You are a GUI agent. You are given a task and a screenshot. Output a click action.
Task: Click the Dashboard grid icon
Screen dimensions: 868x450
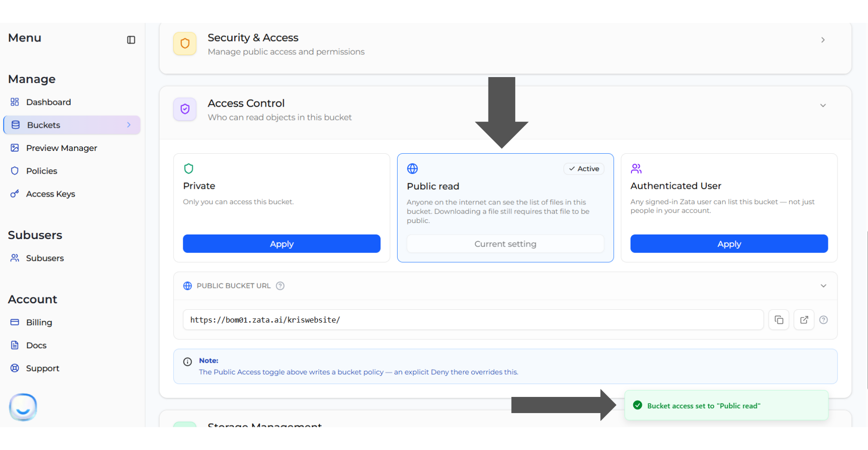(x=15, y=102)
